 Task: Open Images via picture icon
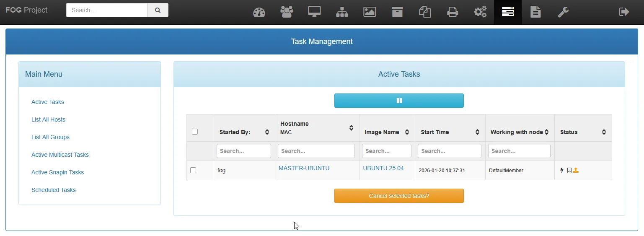coord(370,12)
